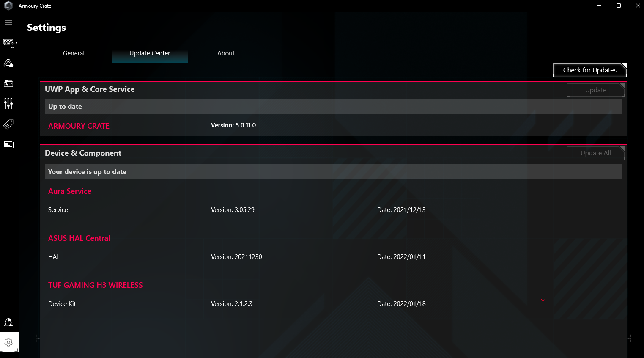
Task: Click the Date: 2022/01/18 text
Action: point(401,304)
